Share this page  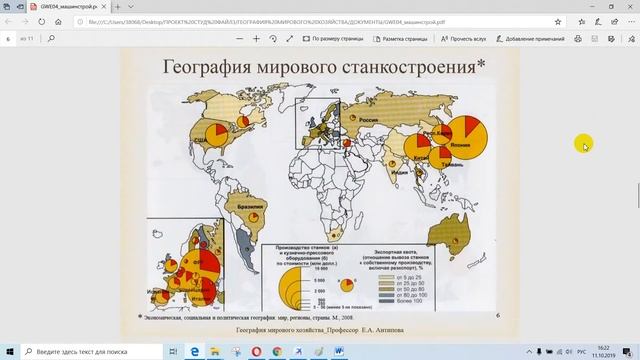(615, 22)
